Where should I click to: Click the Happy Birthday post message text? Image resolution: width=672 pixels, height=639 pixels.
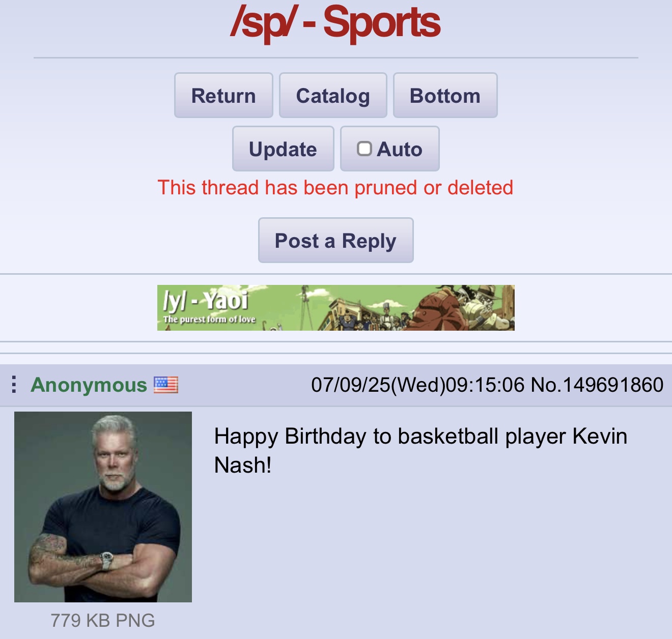point(421,450)
